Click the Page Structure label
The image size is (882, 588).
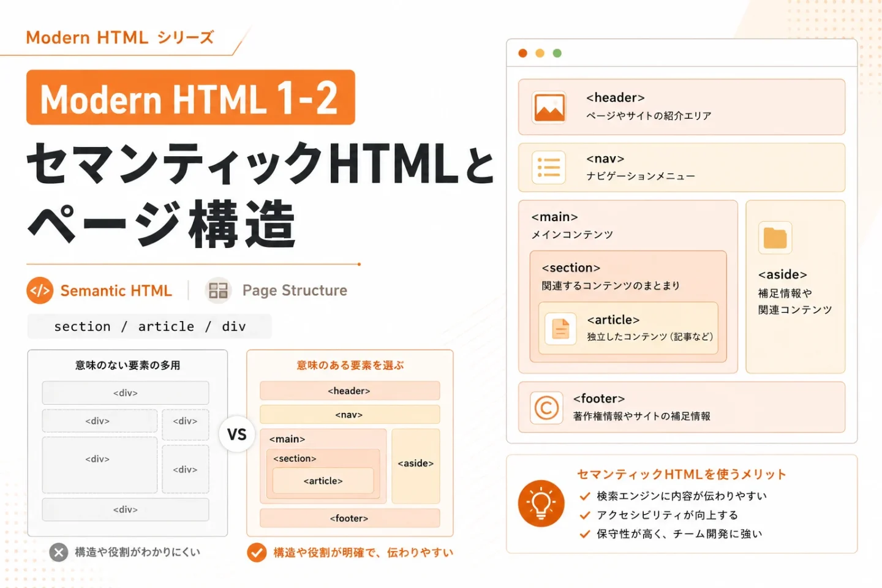tap(295, 290)
